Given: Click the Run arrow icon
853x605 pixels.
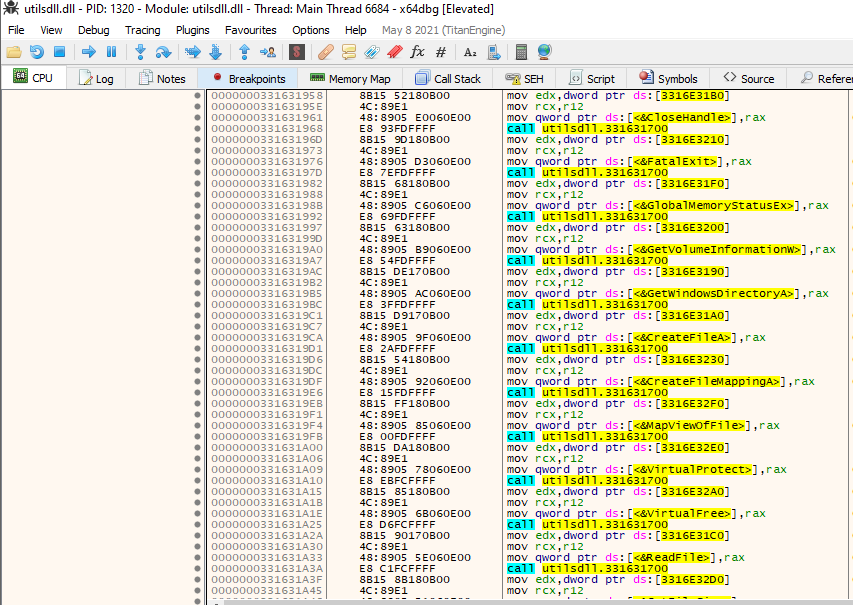Looking at the screenshot, I should pos(88,52).
